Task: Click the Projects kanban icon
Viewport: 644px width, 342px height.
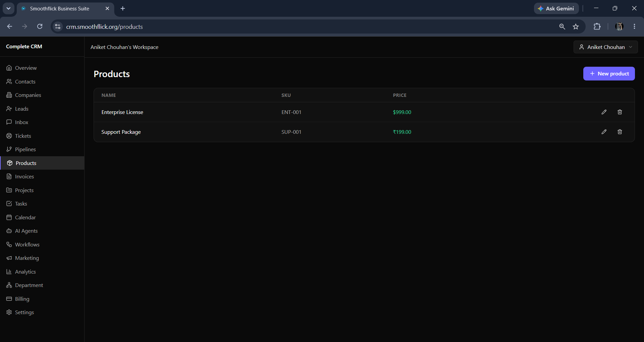Action: click(9, 190)
